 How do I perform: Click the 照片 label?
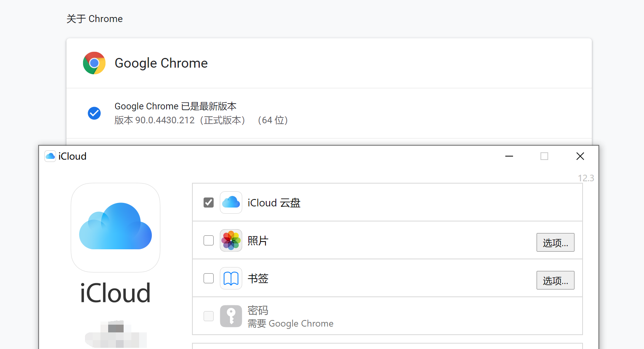pos(258,241)
